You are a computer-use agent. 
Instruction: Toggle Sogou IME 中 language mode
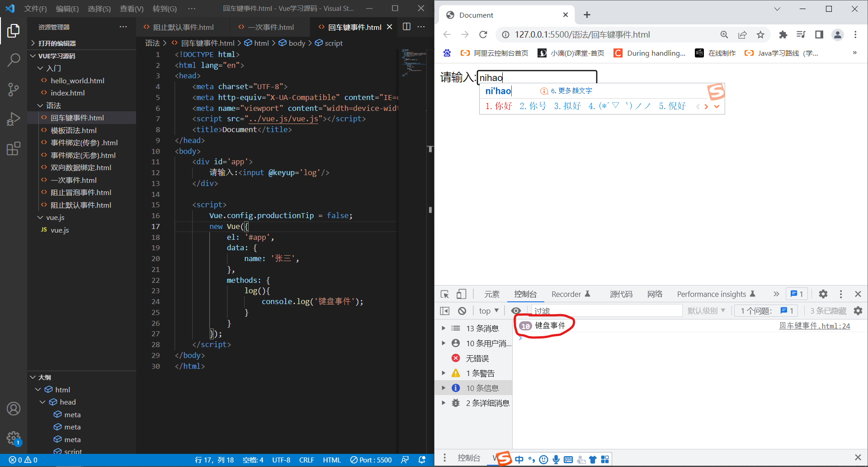click(519, 460)
